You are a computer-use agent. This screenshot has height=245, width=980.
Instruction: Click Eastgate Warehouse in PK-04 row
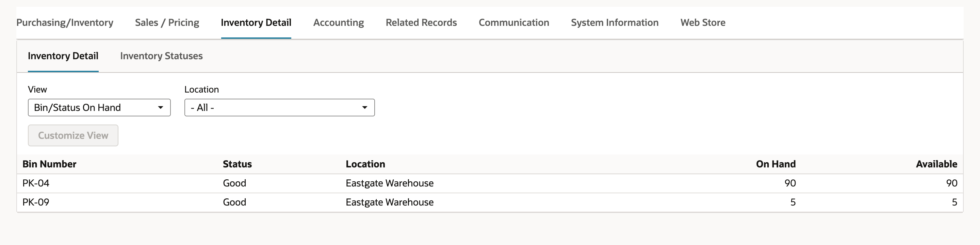pos(390,183)
